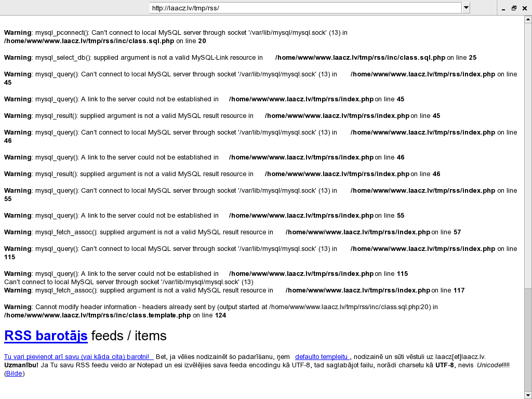Click the vertical scrollbar thumb
532x399 pixels.
coord(528,338)
